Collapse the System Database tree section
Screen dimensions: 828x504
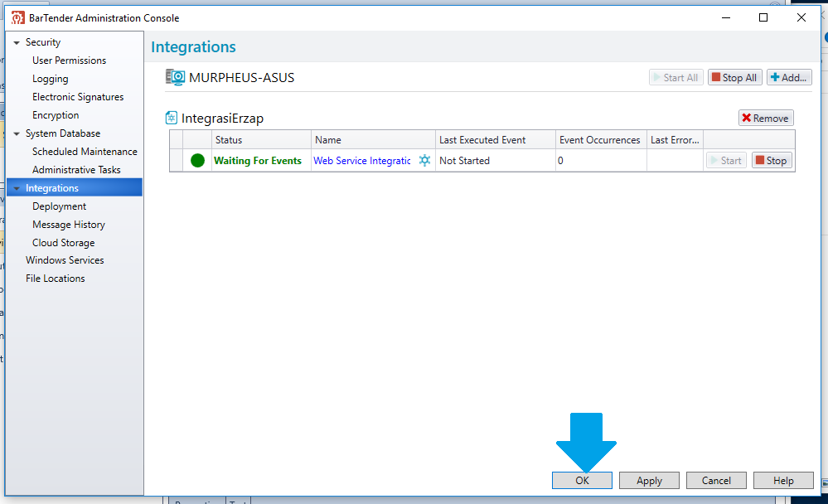(x=17, y=133)
